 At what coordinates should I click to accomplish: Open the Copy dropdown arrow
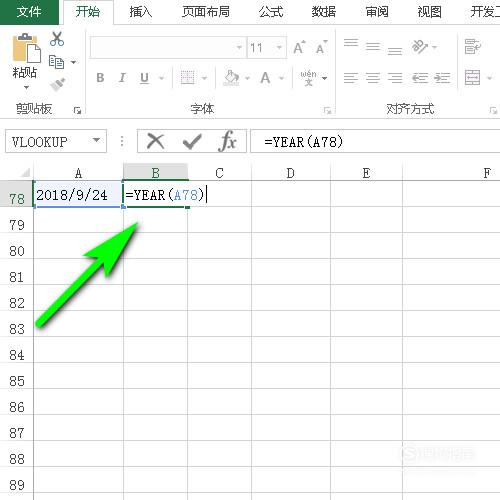[x=73, y=62]
